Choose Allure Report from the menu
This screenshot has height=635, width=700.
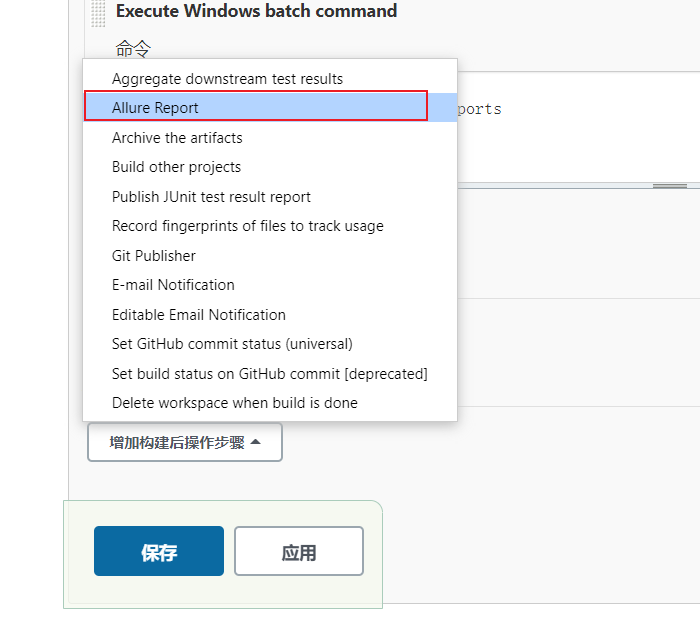155,108
